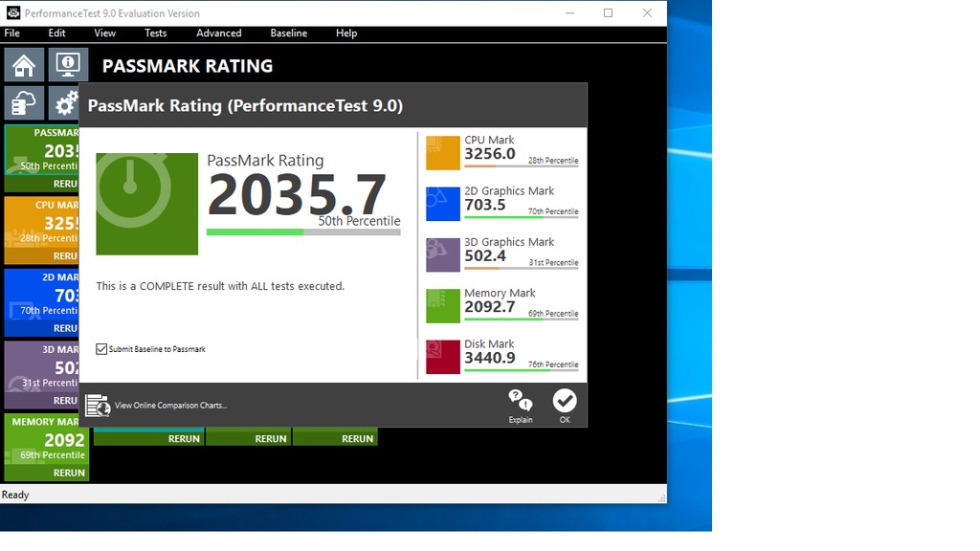Open the View menu
This screenshot has height=551, width=980.
tap(105, 33)
